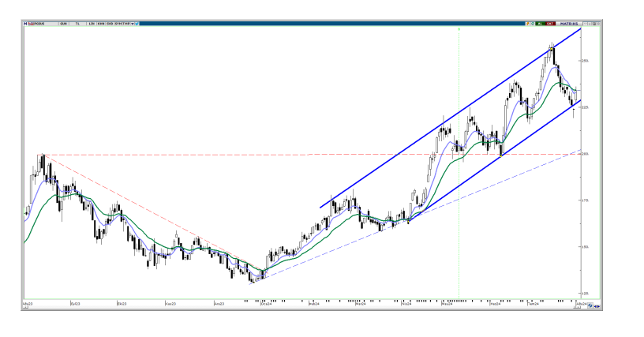Click the red SAT sell button
Image resolution: width=644 pixels, height=337 pixels.
[x=550, y=24]
